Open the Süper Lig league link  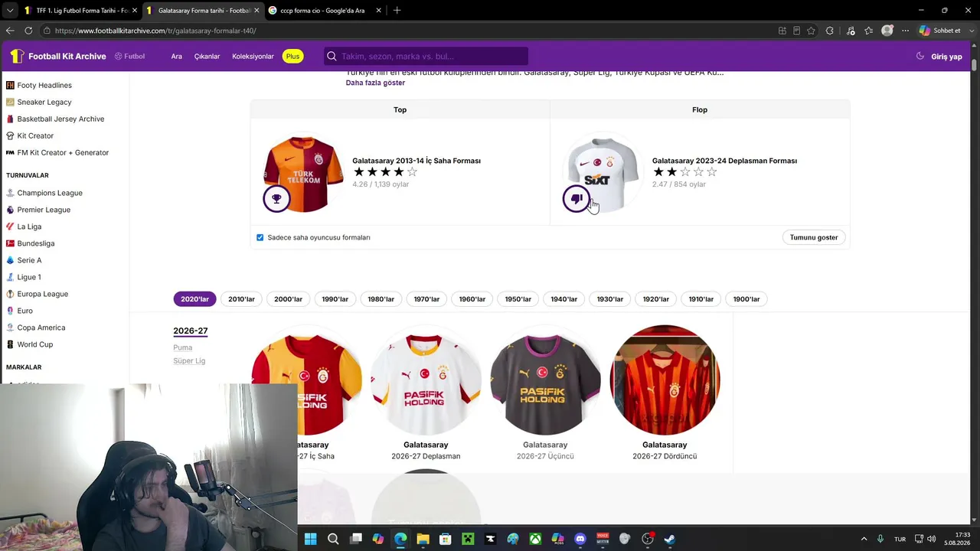point(189,360)
